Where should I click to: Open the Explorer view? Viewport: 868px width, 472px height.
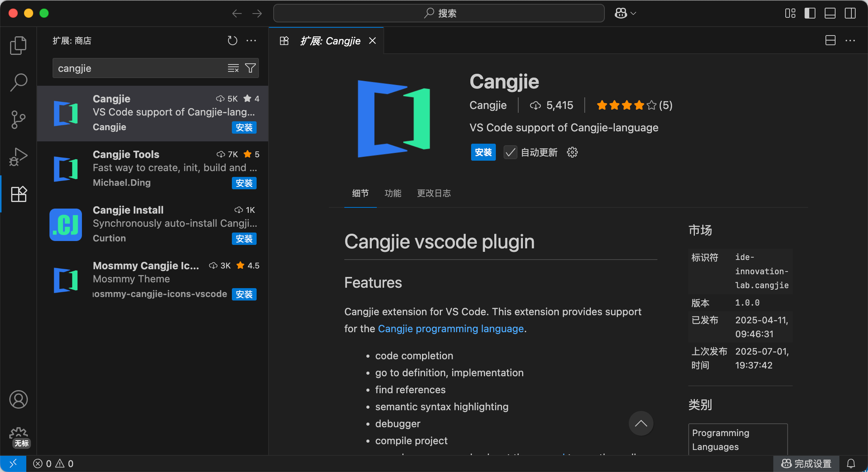click(x=18, y=45)
